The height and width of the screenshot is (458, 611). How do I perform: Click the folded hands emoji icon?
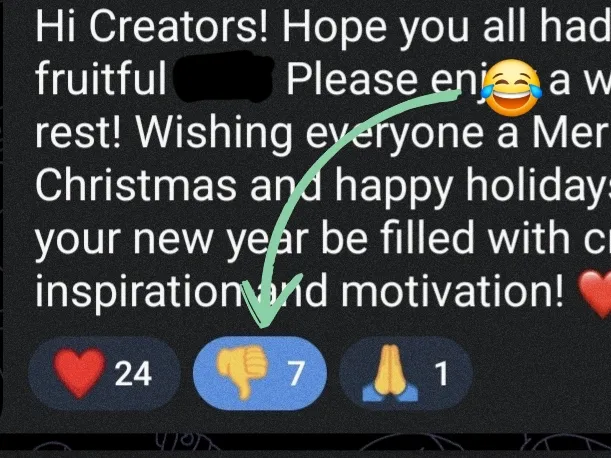click(390, 373)
